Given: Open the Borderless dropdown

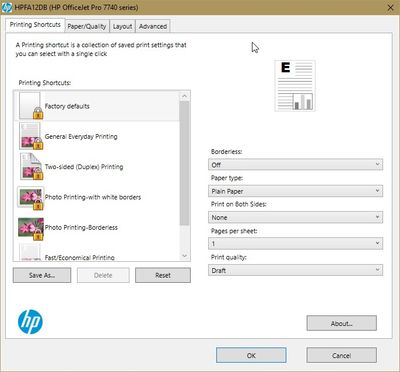Looking at the screenshot, I should [295, 164].
